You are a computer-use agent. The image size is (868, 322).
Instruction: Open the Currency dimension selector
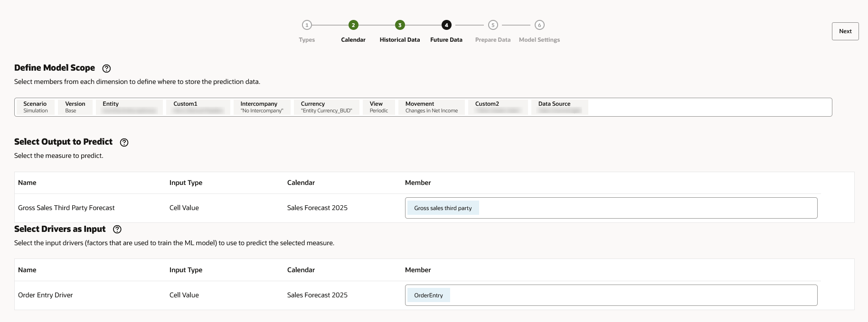[x=326, y=107]
